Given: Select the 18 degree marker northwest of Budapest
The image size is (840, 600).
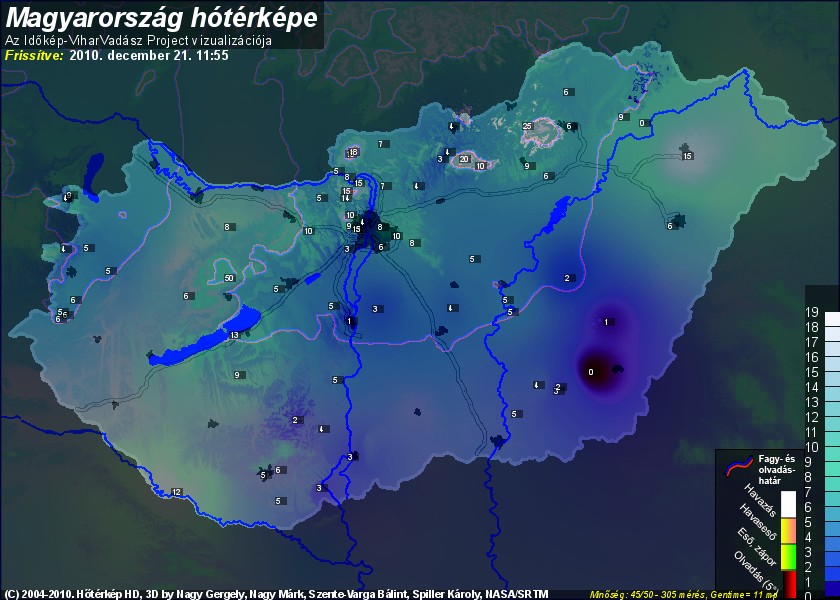Looking at the screenshot, I should (352, 153).
